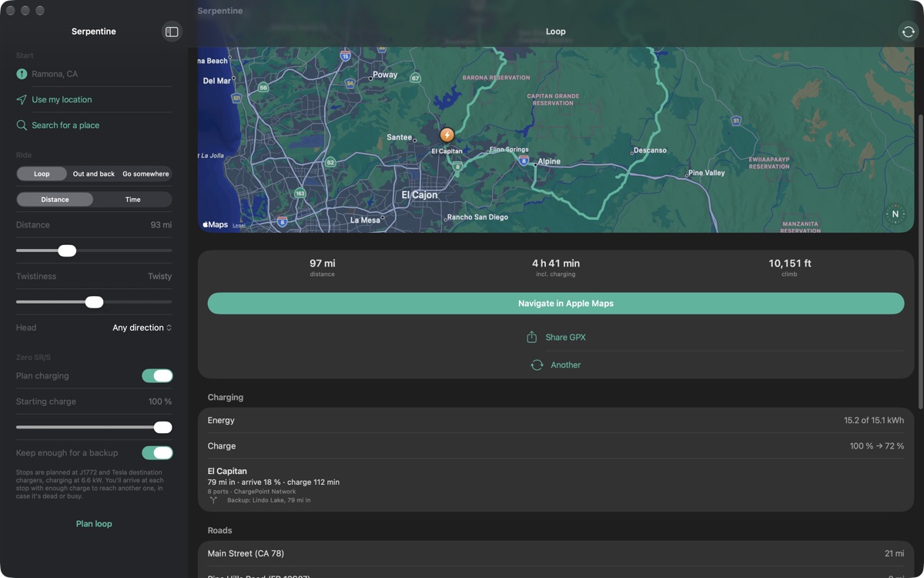This screenshot has height=578, width=924.
Task: Click the 15.2 of 15.1 kWh value
Action: (874, 421)
